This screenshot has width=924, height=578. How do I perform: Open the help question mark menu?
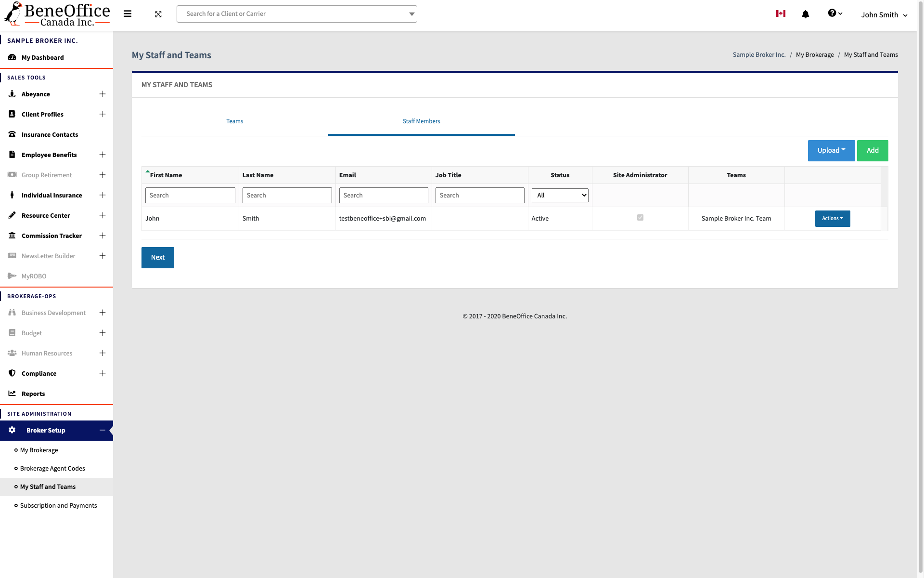tap(834, 13)
